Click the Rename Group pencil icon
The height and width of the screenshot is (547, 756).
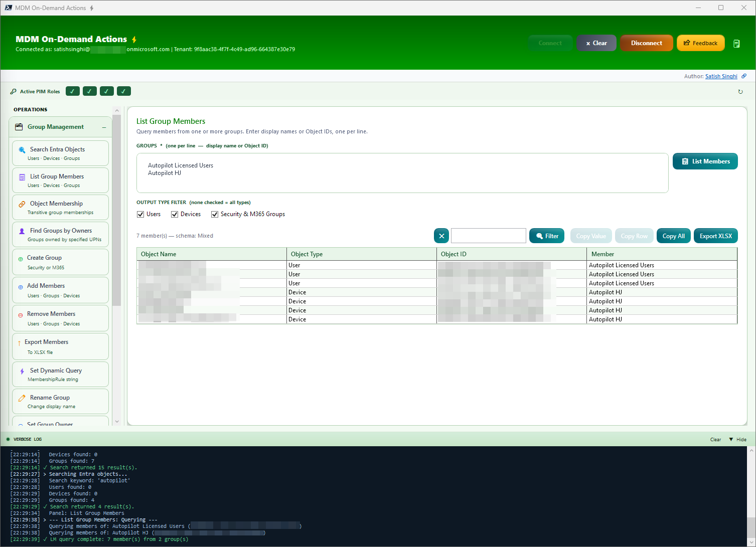click(x=21, y=397)
